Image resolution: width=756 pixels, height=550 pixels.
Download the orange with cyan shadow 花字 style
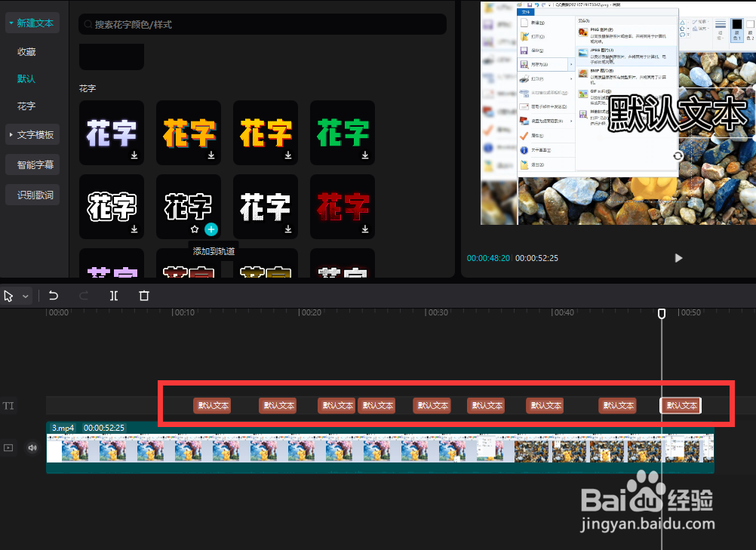point(211,155)
